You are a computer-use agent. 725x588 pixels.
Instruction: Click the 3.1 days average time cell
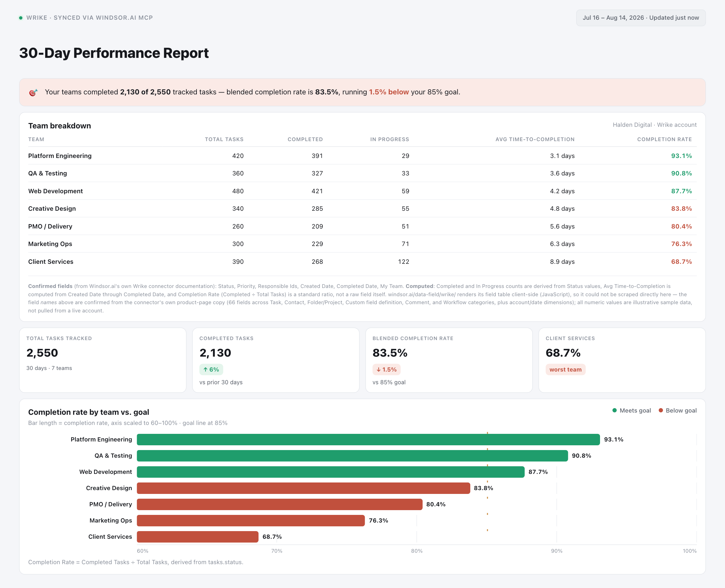click(x=563, y=156)
